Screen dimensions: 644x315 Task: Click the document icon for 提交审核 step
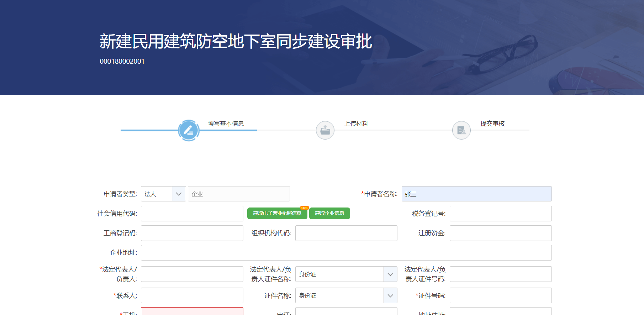[461, 130]
